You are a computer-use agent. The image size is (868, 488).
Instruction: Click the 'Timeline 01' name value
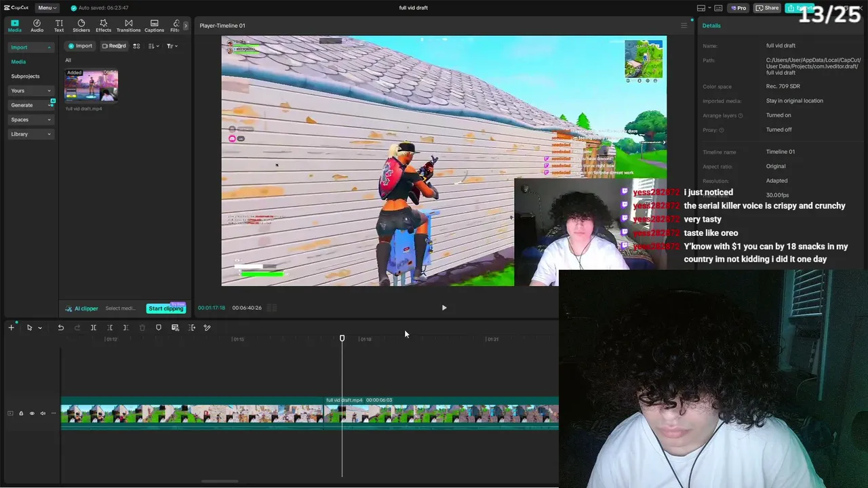coord(781,152)
